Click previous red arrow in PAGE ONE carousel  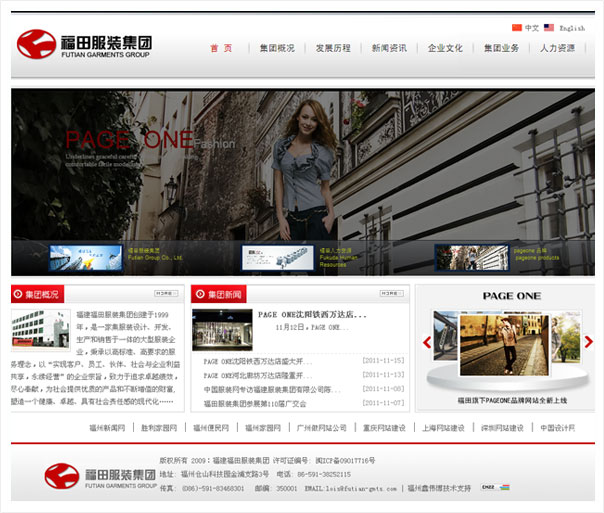click(x=427, y=342)
